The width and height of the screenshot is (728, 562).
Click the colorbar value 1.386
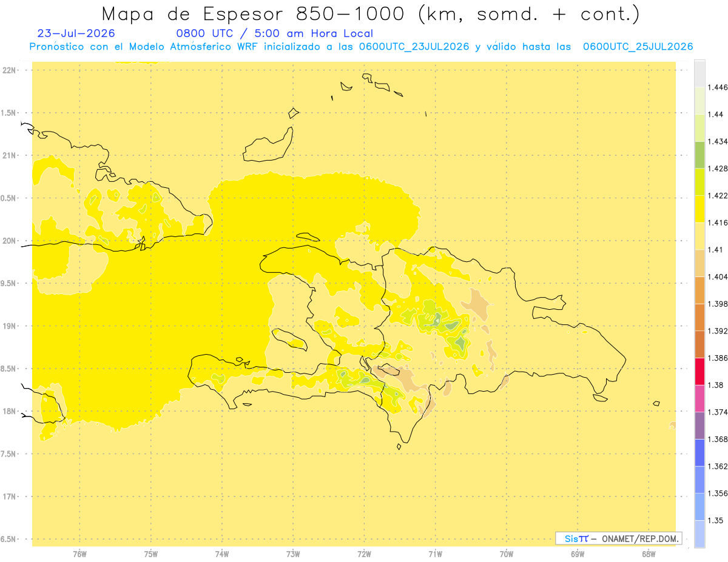coord(718,358)
